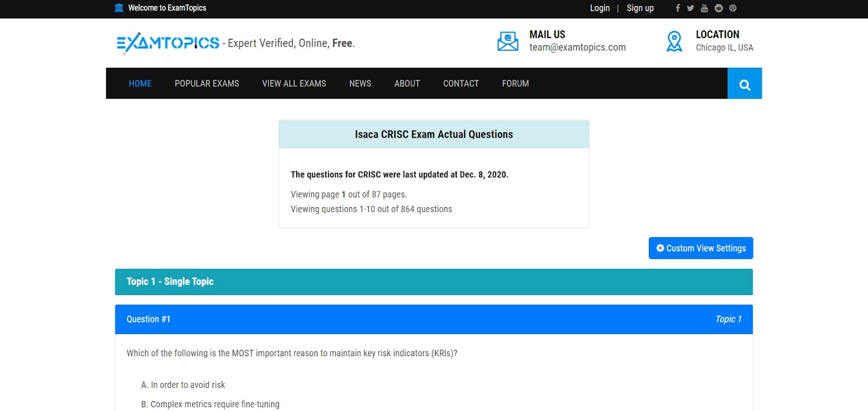Click 'Expert Verified, Online, Free.' tagline
Screen dimensions: 868x411
pos(291,43)
